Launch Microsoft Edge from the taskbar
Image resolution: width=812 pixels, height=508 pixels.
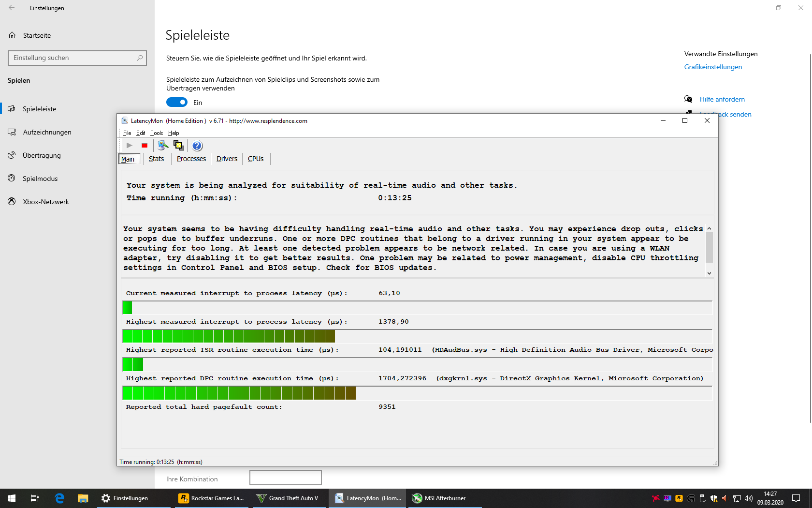click(x=60, y=498)
